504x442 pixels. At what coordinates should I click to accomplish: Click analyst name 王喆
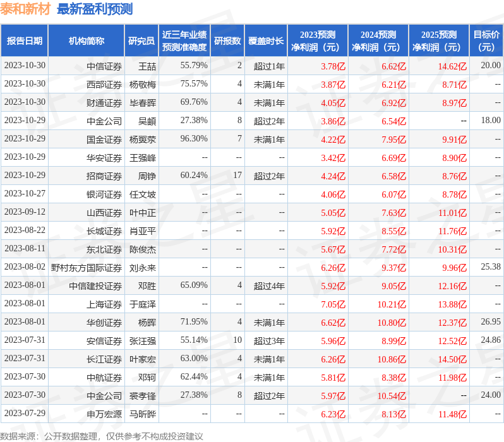click(x=147, y=66)
